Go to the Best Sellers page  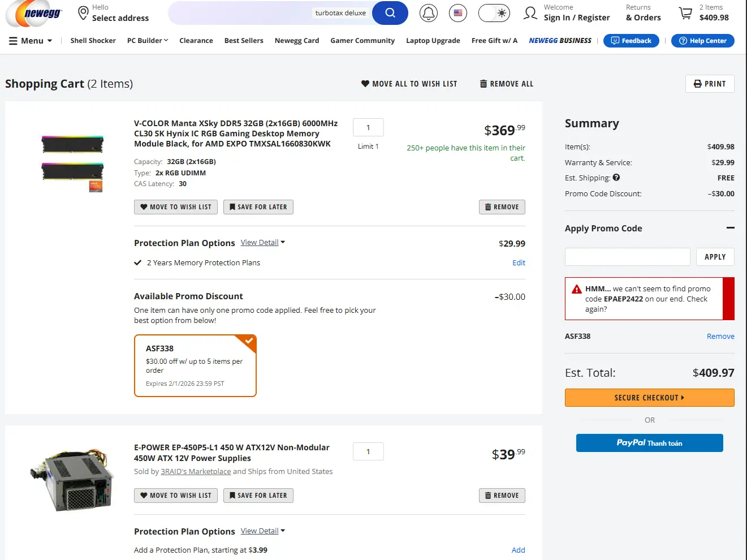[x=244, y=41]
